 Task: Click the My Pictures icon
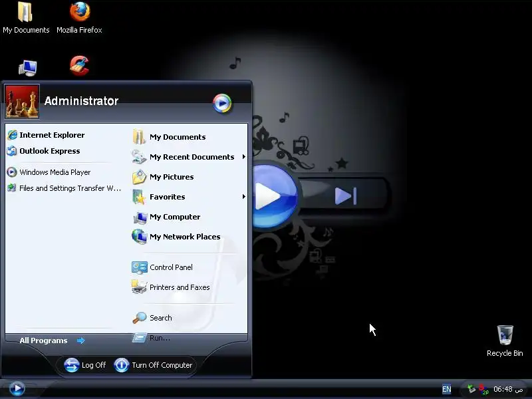139,177
